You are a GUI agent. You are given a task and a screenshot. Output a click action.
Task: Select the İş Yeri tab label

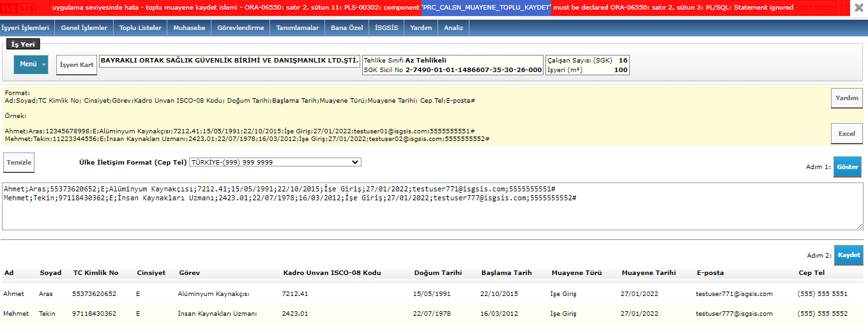(x=24, y=44)
